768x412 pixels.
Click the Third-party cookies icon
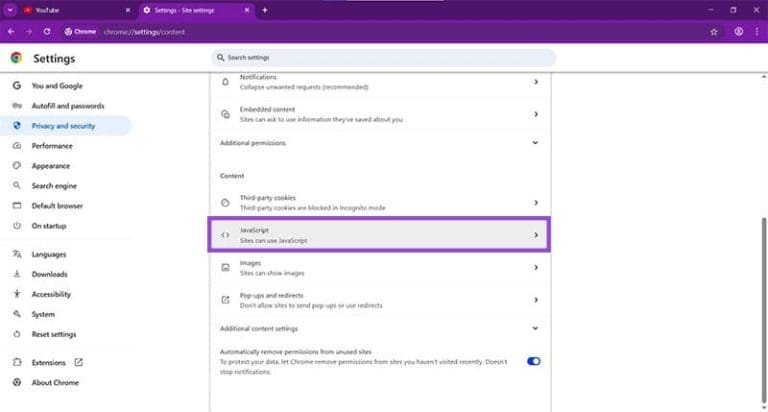(x=225, y=202)
